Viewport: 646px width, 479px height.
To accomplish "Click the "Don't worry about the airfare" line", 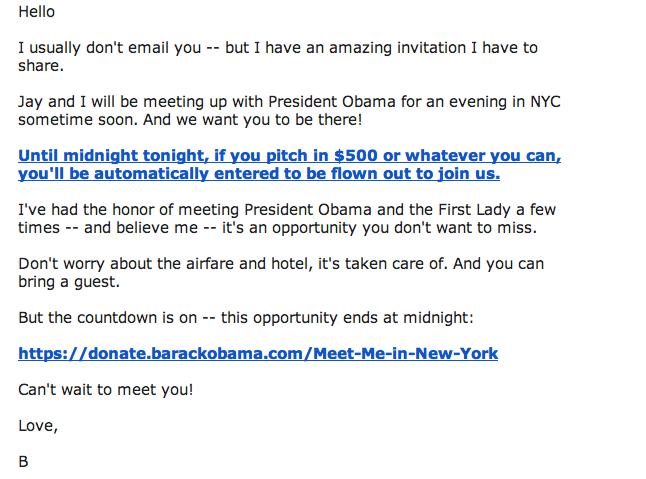I will 281,264.
